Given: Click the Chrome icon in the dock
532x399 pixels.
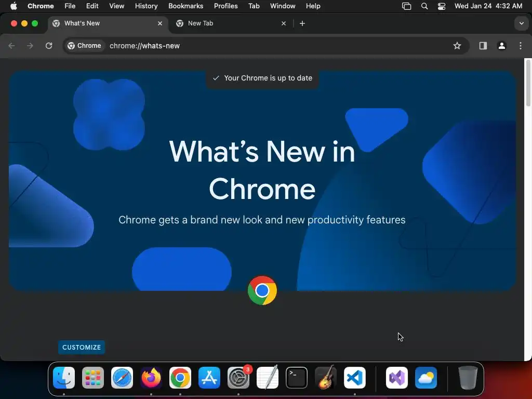Looking at the screenshot, I should click(180, 378).
